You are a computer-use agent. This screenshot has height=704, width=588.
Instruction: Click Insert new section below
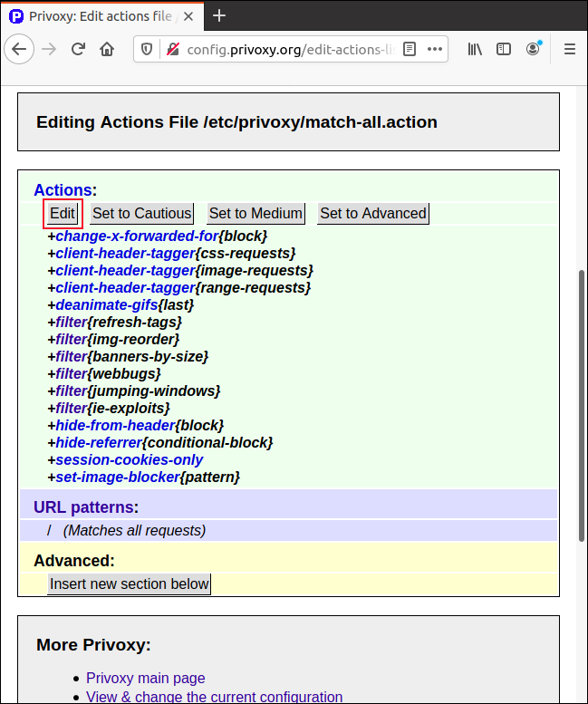[130, 583]
